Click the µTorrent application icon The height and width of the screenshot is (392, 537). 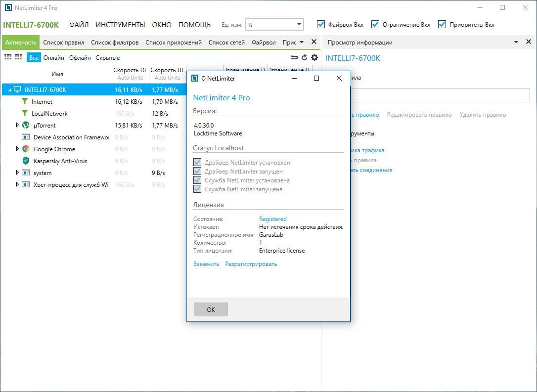[x=26, y=125]
